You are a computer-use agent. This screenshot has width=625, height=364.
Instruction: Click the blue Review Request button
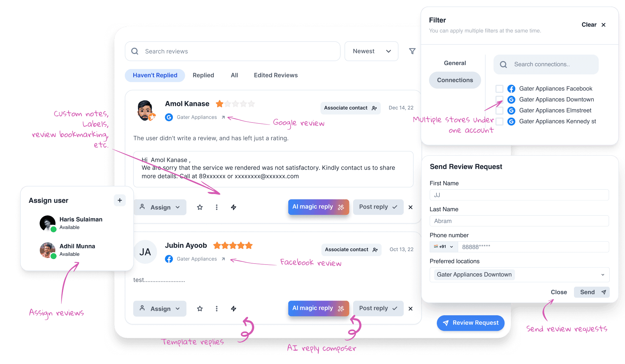point(471,323)
